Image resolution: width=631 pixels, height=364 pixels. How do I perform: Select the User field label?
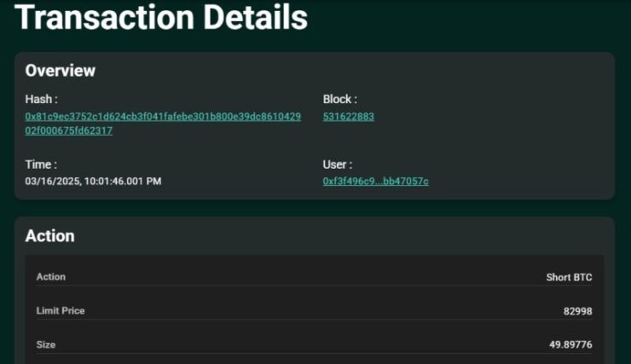pyautogui.click(x=338, y=165)
